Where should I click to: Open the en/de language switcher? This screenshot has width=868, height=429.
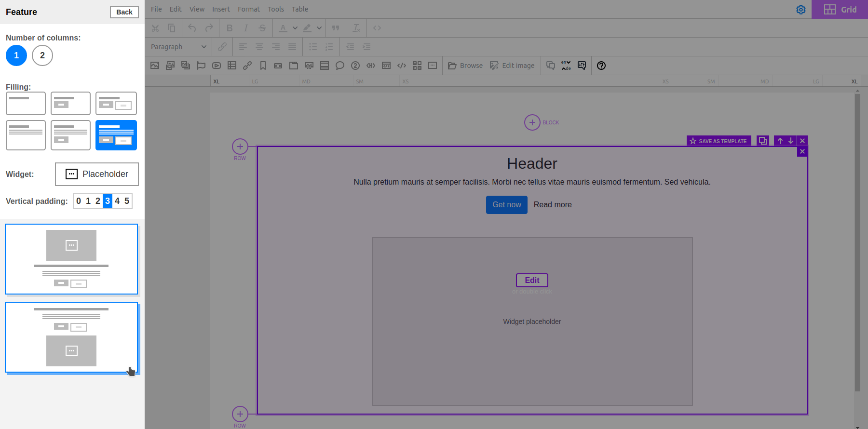[x=566, y=66]
